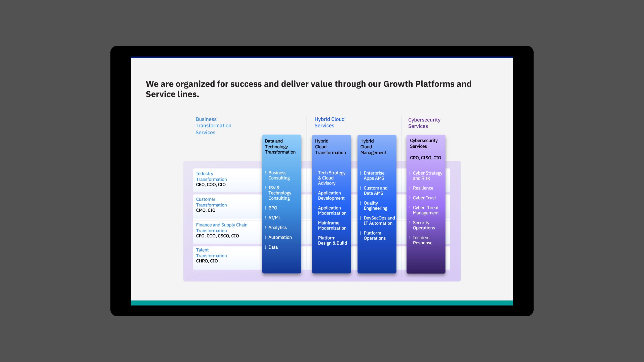Click the DevSecOps and IT Automation item

tap(379, 220)
